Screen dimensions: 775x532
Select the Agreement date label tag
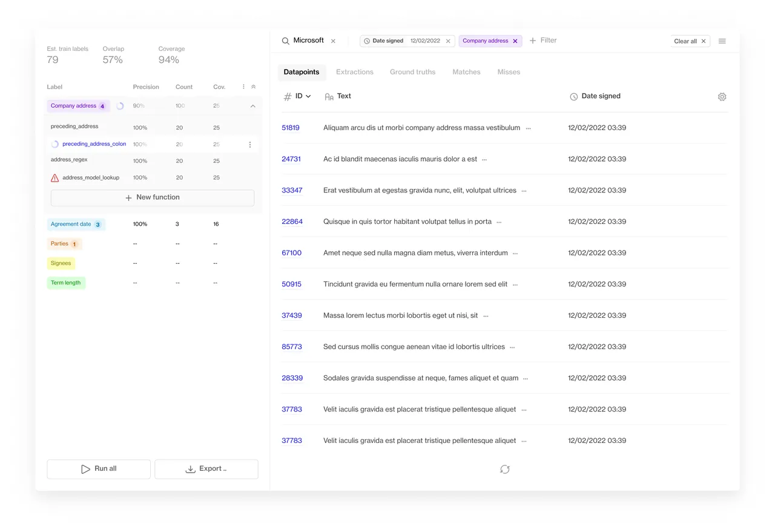click(76, 225)
